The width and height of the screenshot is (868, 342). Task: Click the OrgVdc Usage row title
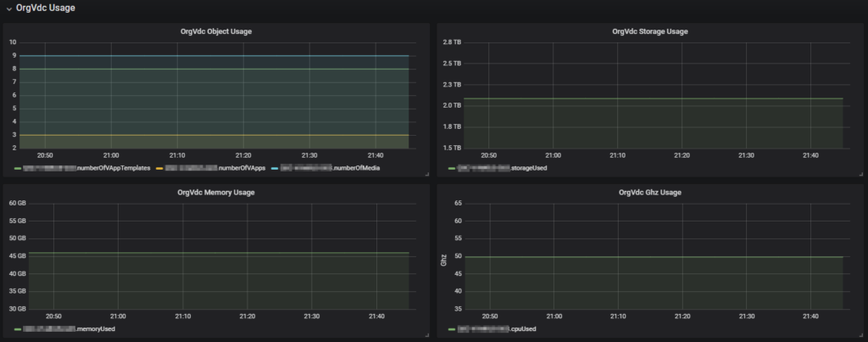[45, 8]
